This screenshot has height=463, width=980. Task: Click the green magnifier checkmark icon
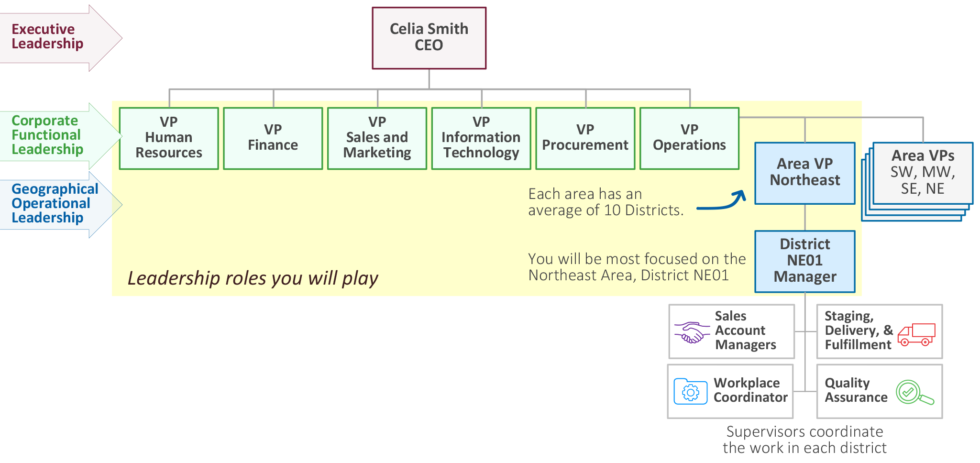click(x=914, y=393)
